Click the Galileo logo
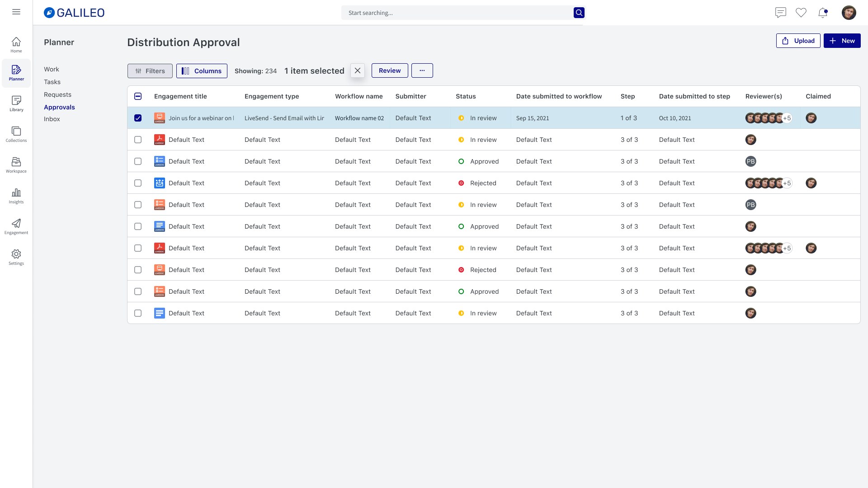Image resolution: width=868 pixels, height=488 pixels. (x=74, y=13)
